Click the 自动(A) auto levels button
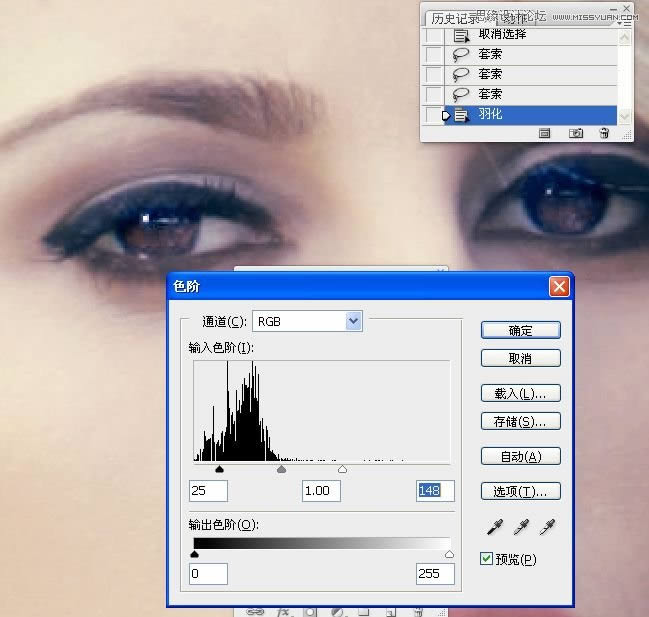The width and height of the screenshot is (649, 617). 520,457
